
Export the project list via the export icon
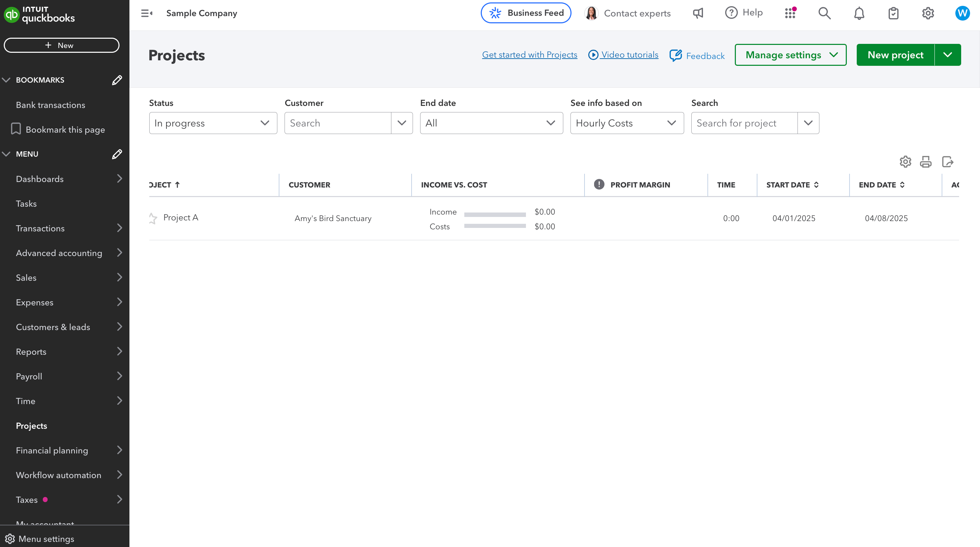coord(948,161)
